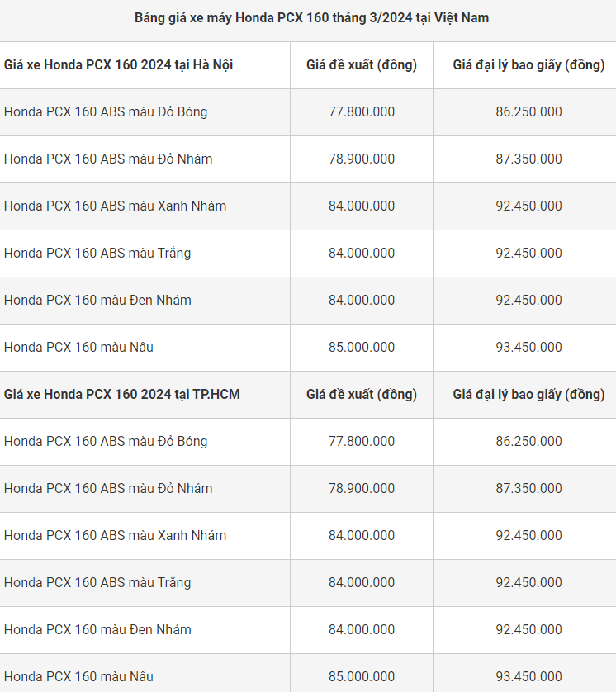
Task: Click the first 'Giá đề xuất (đồng)' column header
Action: pos(362,64)
